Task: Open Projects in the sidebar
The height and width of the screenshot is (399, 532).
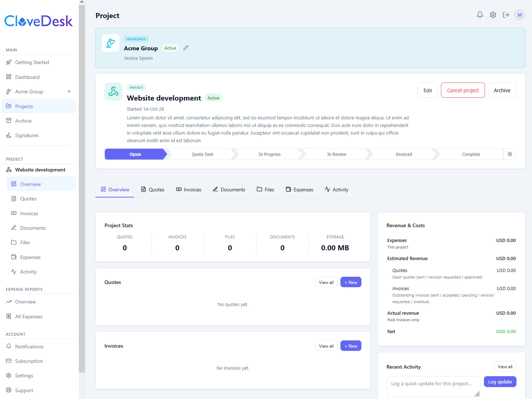Action: (39, 106)
